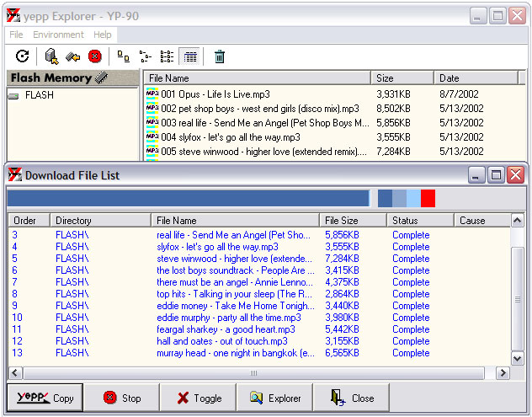Select row 11 feargal sharkey a good heart
This screenshot has height=417, width=532.
click(259, 329)
